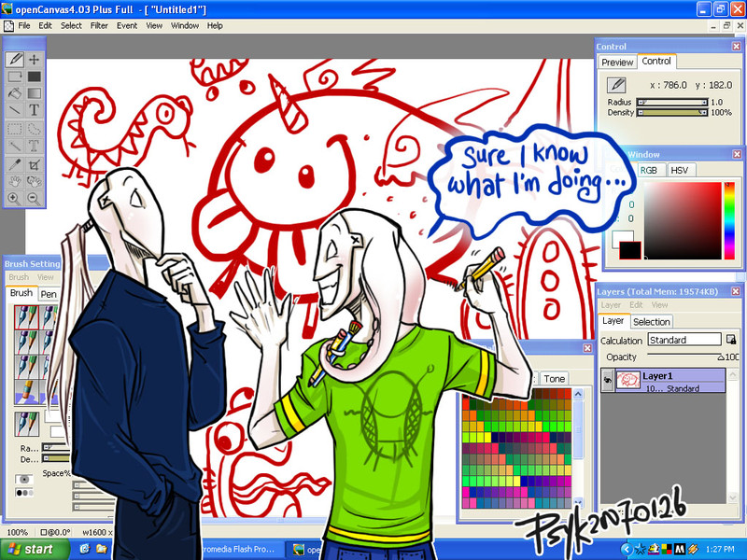Open the Tone tab in palette window
The image size is (747, 560).
(x=554, y=379)
